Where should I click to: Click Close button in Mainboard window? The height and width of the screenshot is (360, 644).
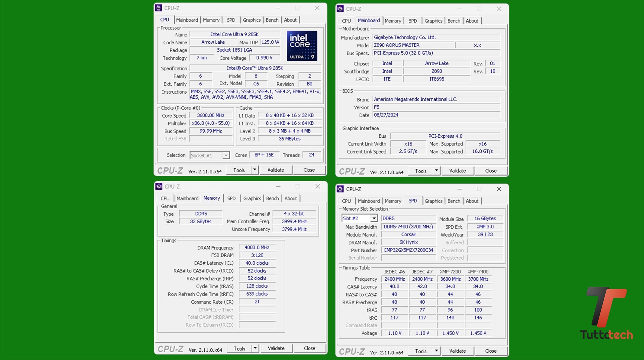coord(491,171)
